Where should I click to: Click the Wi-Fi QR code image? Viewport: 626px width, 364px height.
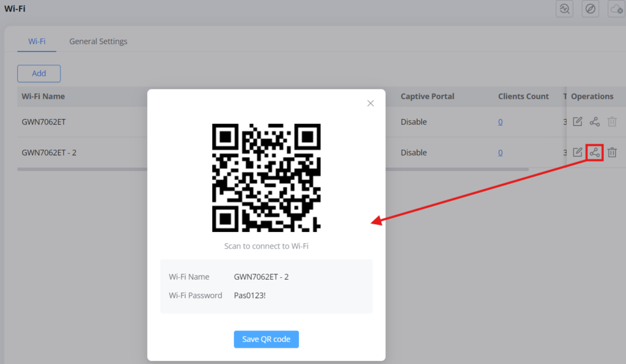[x=267, y=178]
